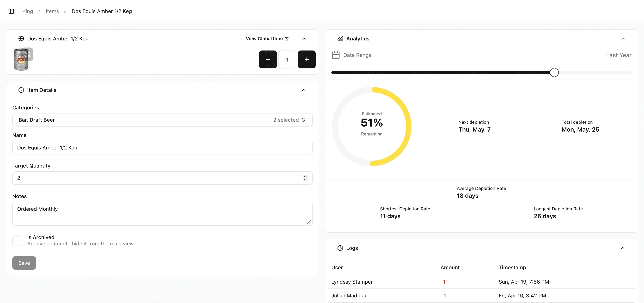Image resolution: width=644 pixels, height=303 pixels.
Task: Navigate to King breadcrumb
Action: pyautogui.click(x=28, y=11)
